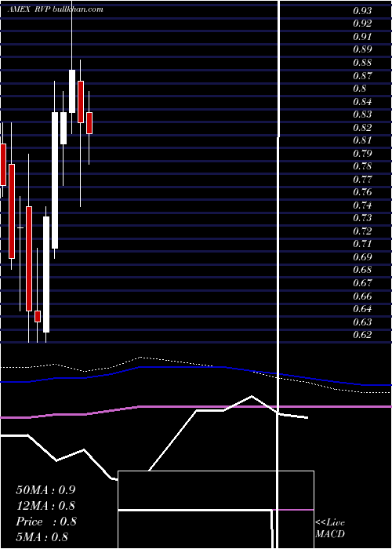Viewport: 392px width, 549px height.
Task: Click the 0.93 price axis label
Action: click(x=362, y=11)
